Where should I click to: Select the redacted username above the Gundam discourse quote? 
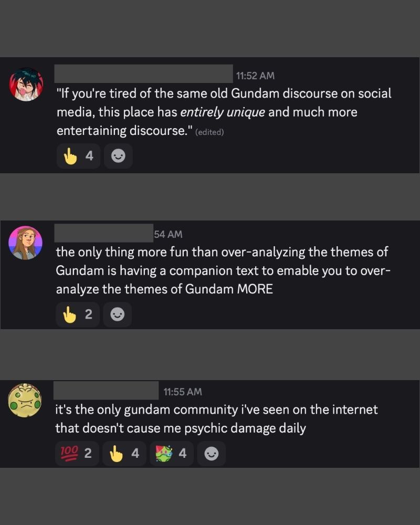tap(144, 73)
